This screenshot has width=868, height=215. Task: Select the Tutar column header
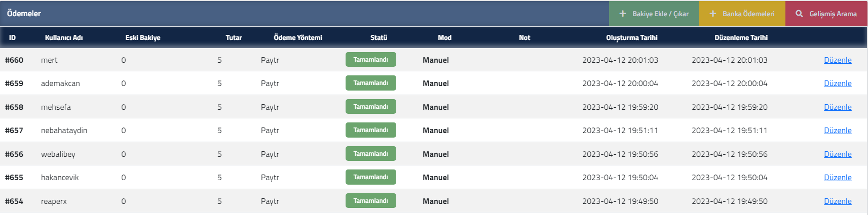click(x=234, y=37)
